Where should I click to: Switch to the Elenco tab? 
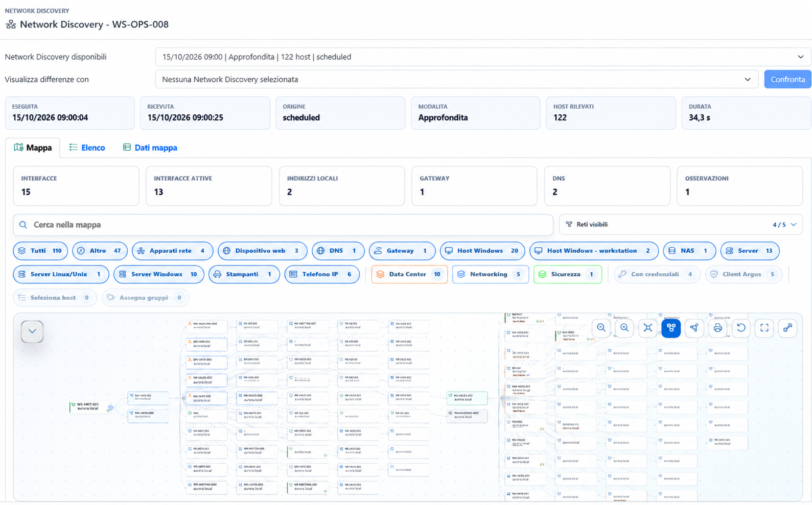(87, 148)
